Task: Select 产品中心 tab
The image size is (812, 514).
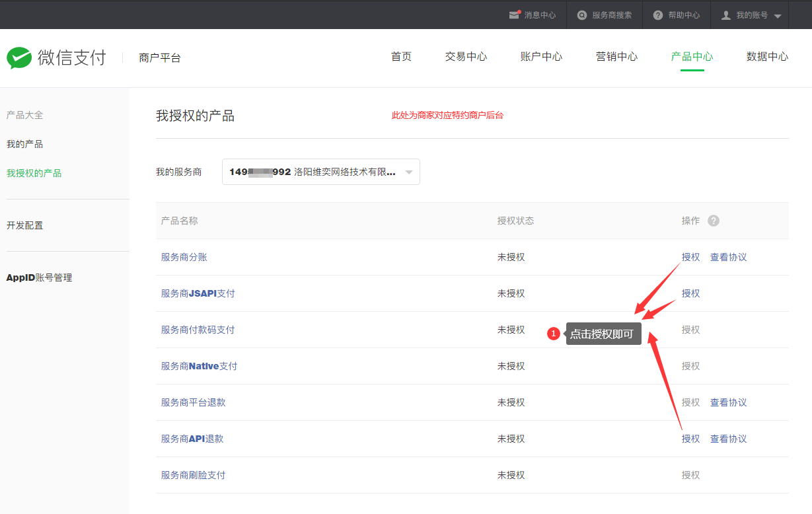Action: [x=692, y=57]
